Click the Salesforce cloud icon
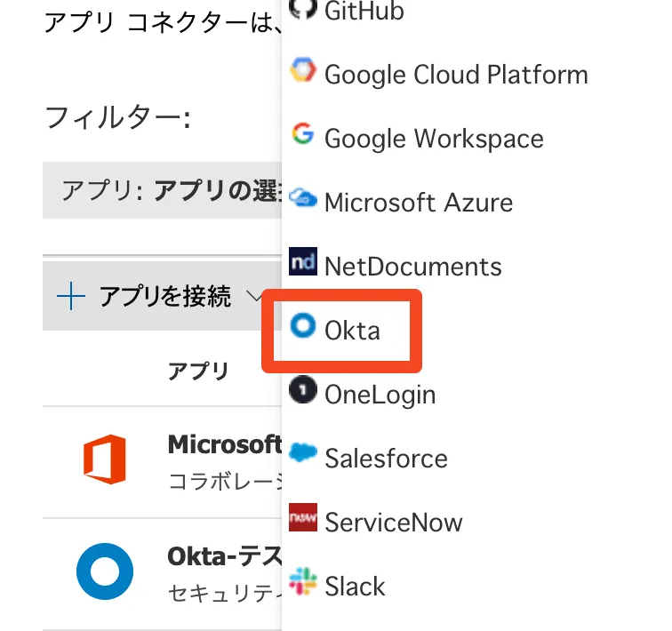Viewport: 672px width, 631px height. pos(303,456)
